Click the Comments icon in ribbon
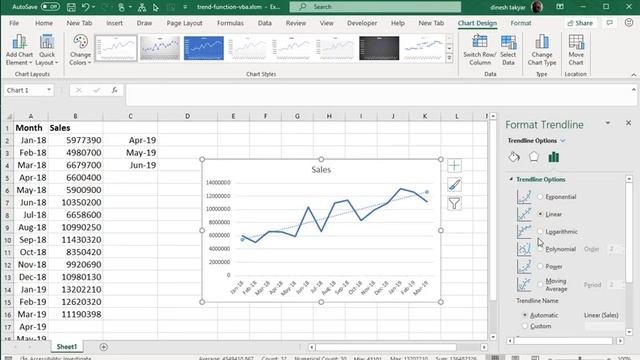The width and height of the screenshot is (640, 360). tap(609, 23)
